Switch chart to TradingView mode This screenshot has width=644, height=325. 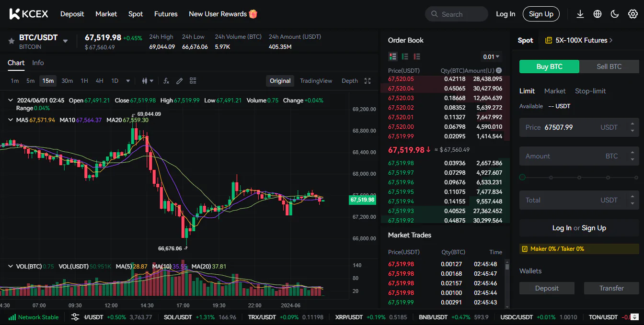[316, 81]
